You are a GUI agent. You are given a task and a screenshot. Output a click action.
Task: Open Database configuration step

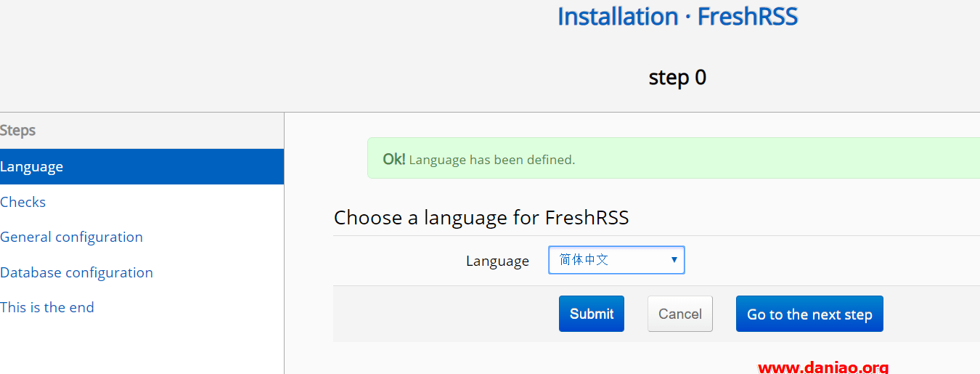76,272
